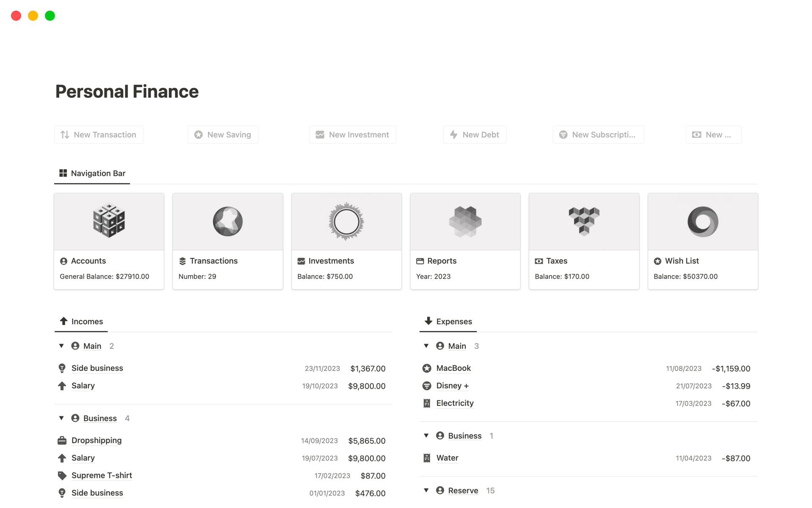Collapse the Main group under Expenses

click(426, 346)
